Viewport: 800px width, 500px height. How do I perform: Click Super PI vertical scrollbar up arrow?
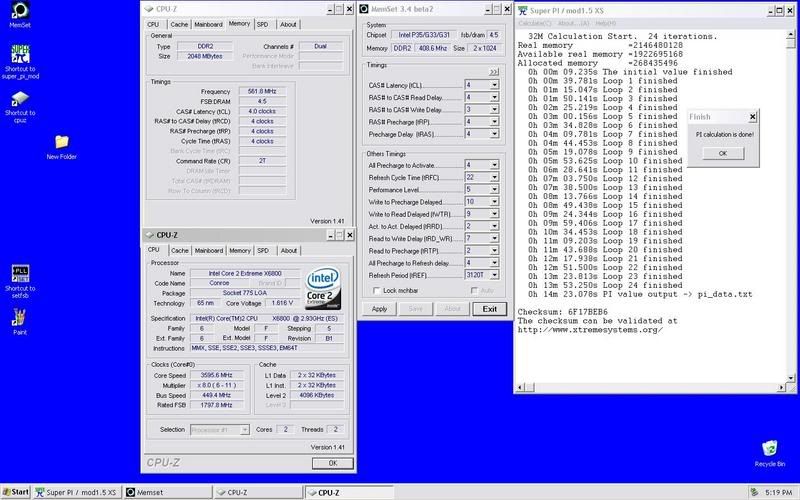click(x=791, y=35)
